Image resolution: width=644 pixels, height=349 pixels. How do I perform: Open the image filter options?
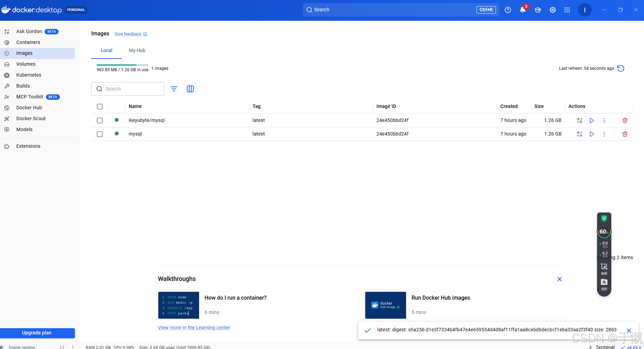[x=174, y=89]
